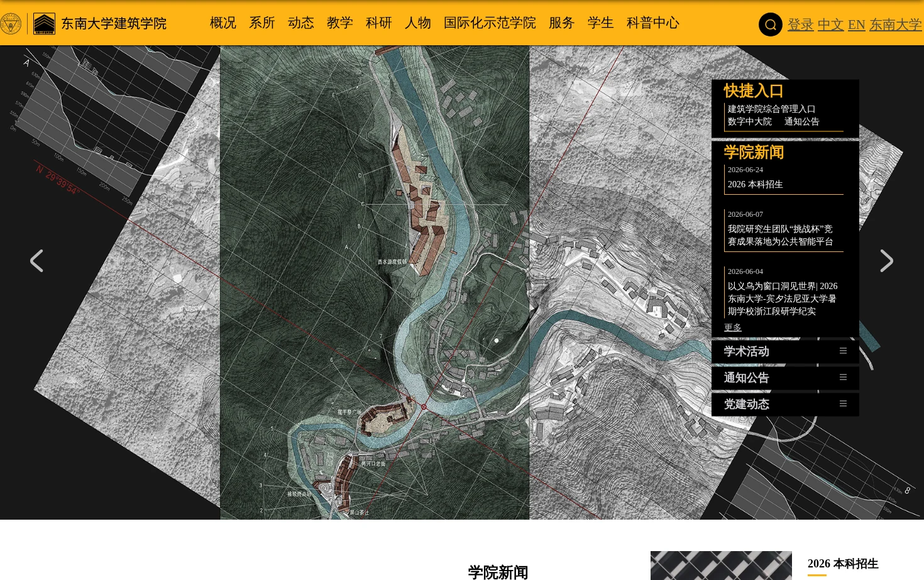Click the search magnifier icon
Image resolution: width=924 pixels, height=580 pixels.
770,25
